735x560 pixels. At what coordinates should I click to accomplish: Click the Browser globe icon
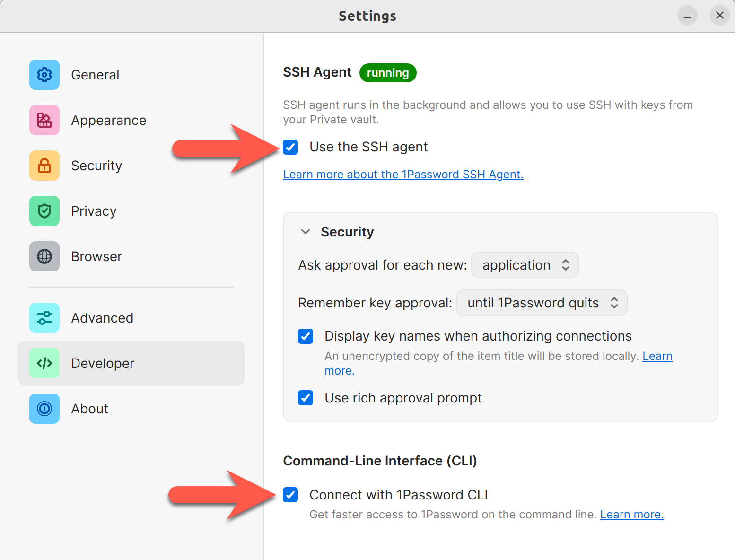pyautogui.click(x=44, y=256)
